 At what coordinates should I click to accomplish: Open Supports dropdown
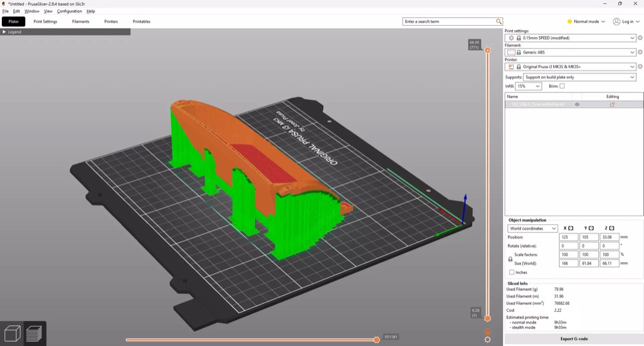579,77
